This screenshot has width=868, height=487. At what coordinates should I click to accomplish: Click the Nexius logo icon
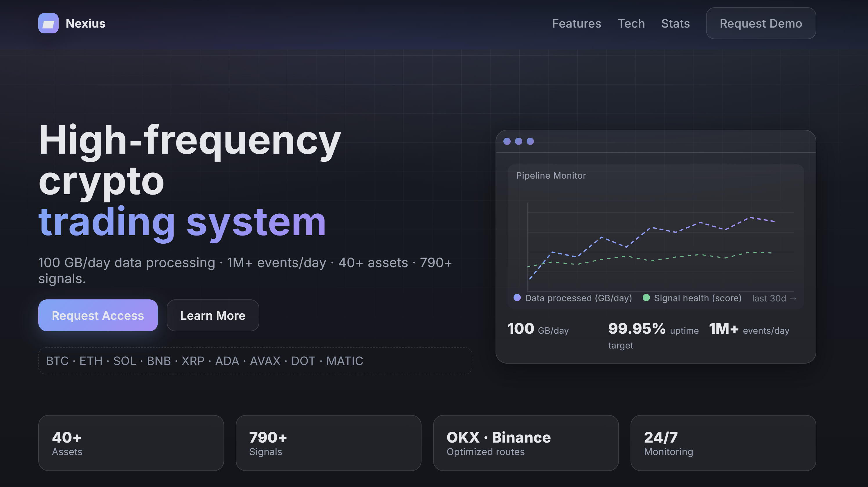pos(48,23)
